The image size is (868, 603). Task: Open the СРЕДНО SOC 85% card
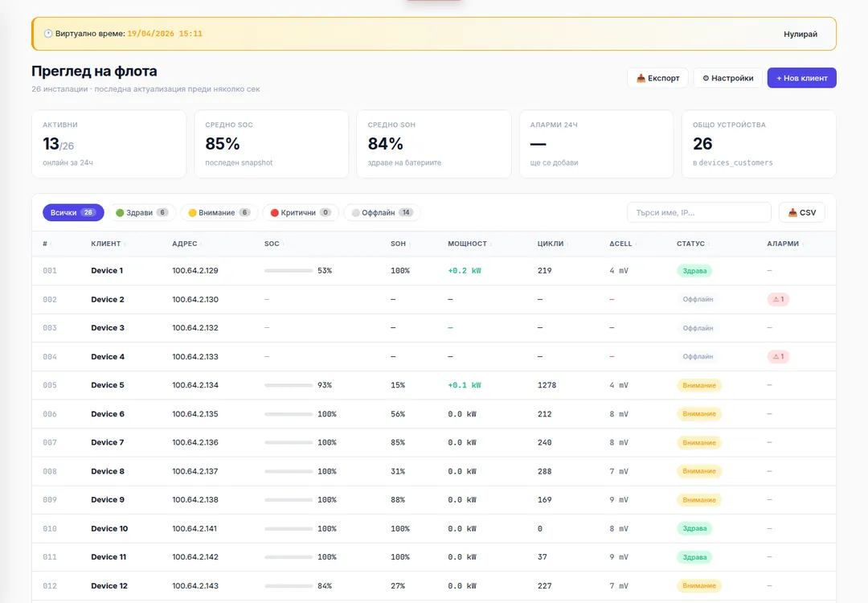coord(272,144)
